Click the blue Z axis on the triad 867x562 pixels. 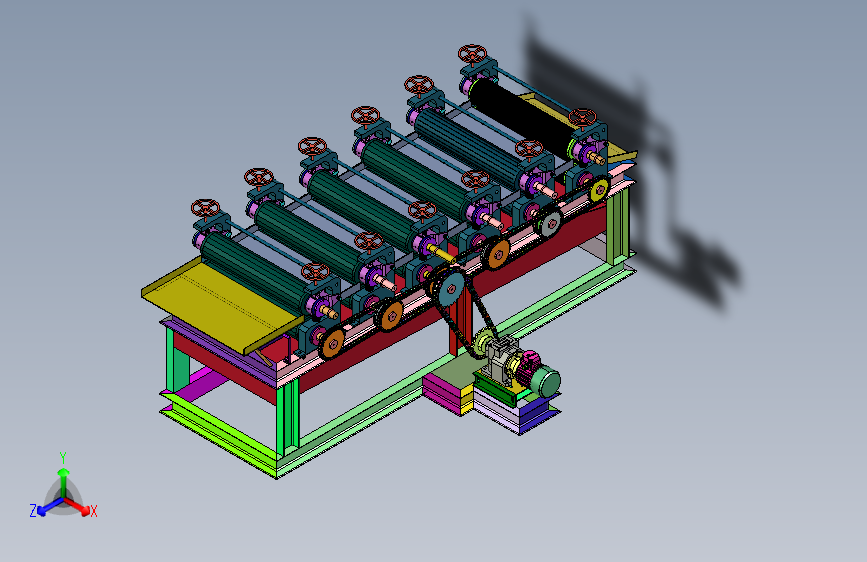click(50, 506)
